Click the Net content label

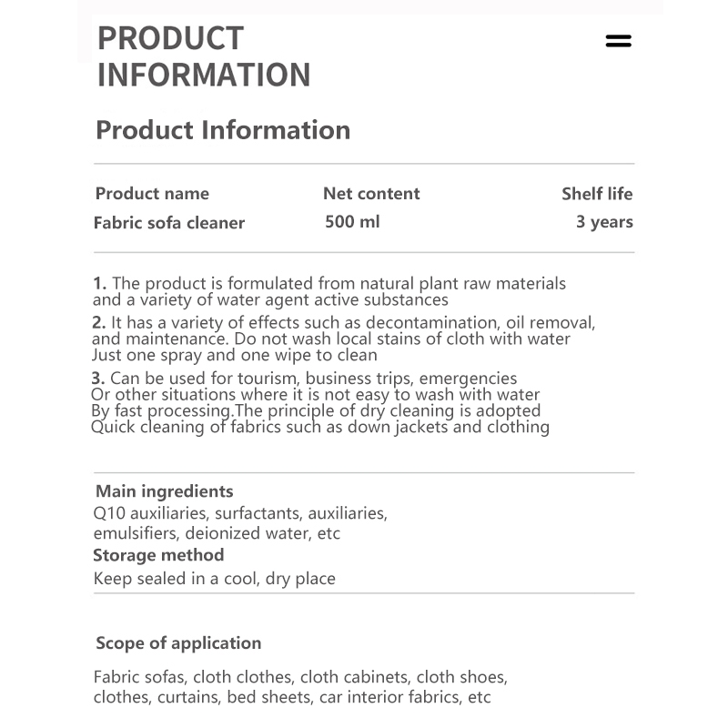[x=371, y=193]
